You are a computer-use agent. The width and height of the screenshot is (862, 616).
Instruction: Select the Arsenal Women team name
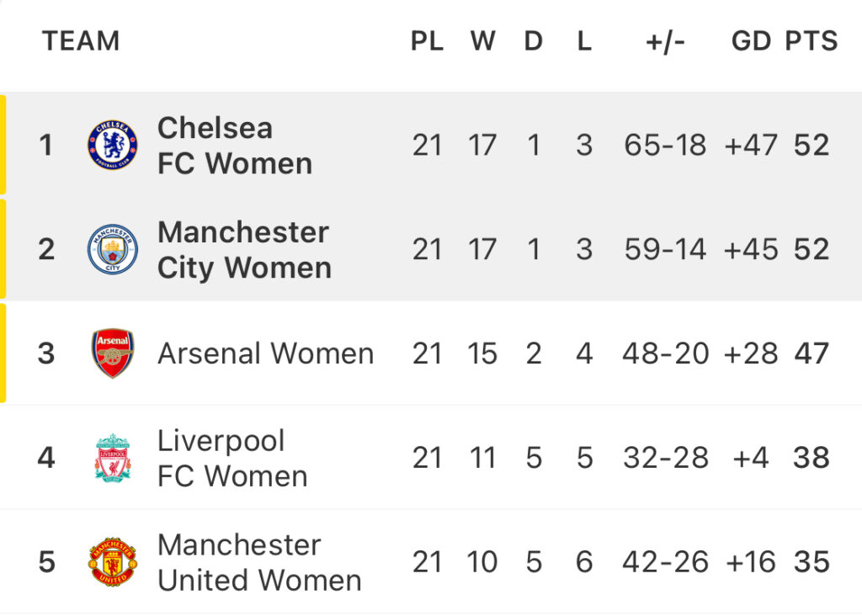click(x=265, y=353)
